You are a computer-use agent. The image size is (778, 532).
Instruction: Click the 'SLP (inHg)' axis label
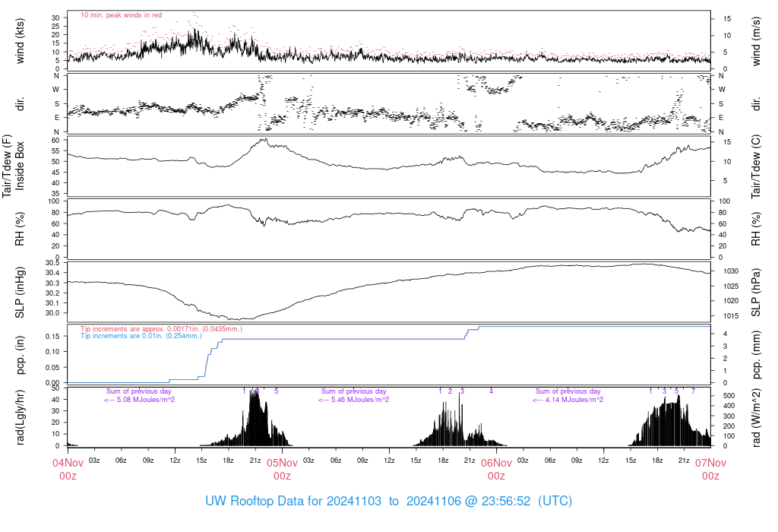[x=21, y=292]
